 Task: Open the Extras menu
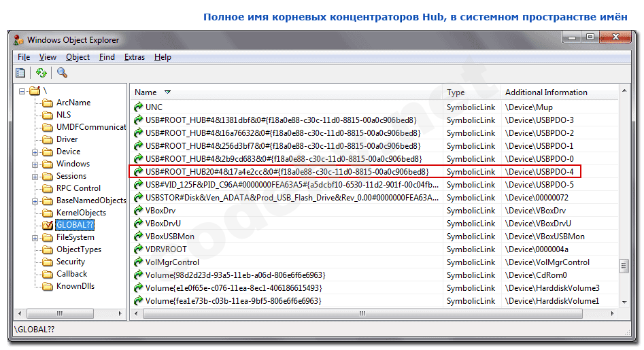tap(134, 57)
